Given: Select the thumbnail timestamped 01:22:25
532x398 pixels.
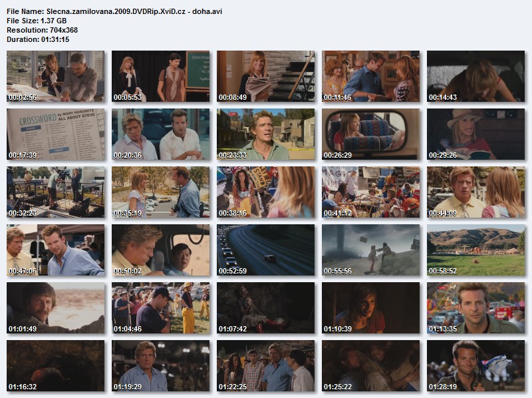Looking at the screenshot, I should [x=265, y=365].
